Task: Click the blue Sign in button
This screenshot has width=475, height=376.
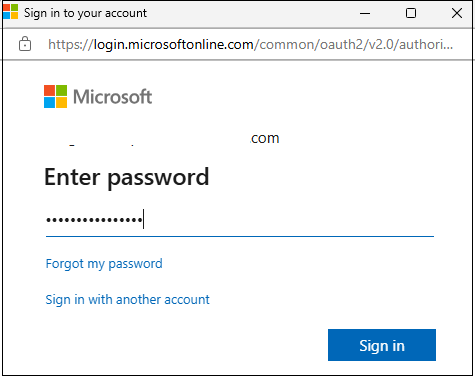Action: click(x=382, y=345)
